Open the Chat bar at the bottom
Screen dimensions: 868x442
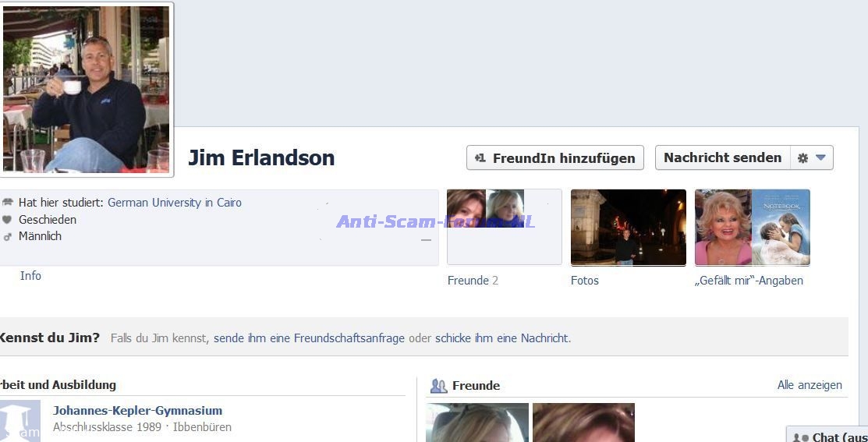(x=829, y=437)
